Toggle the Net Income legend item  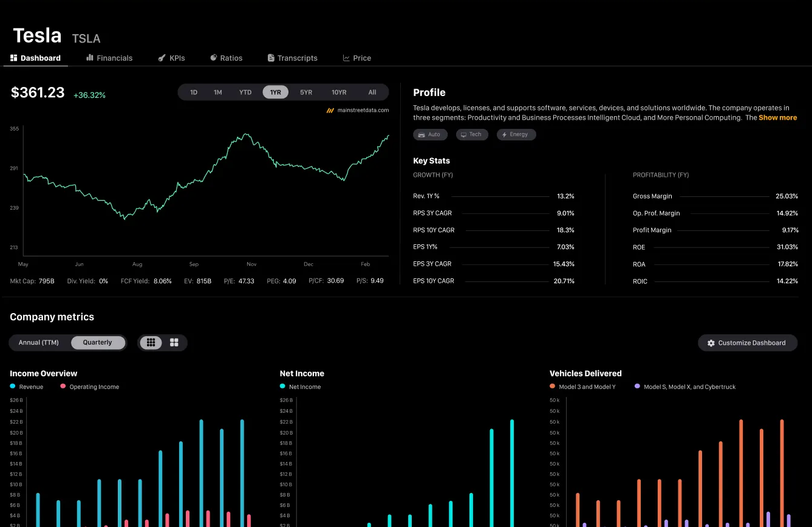(x=299, y=387)
